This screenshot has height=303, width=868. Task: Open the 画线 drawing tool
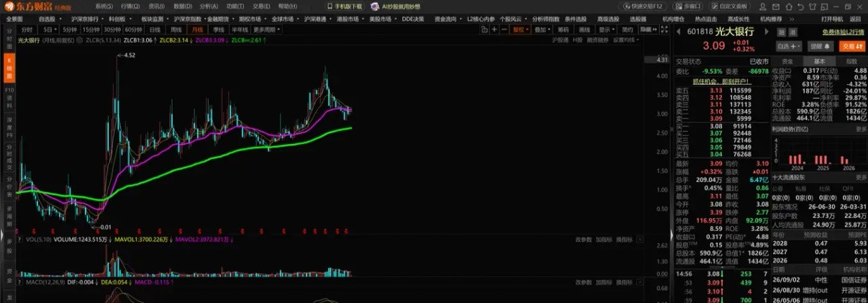(585, 30)
